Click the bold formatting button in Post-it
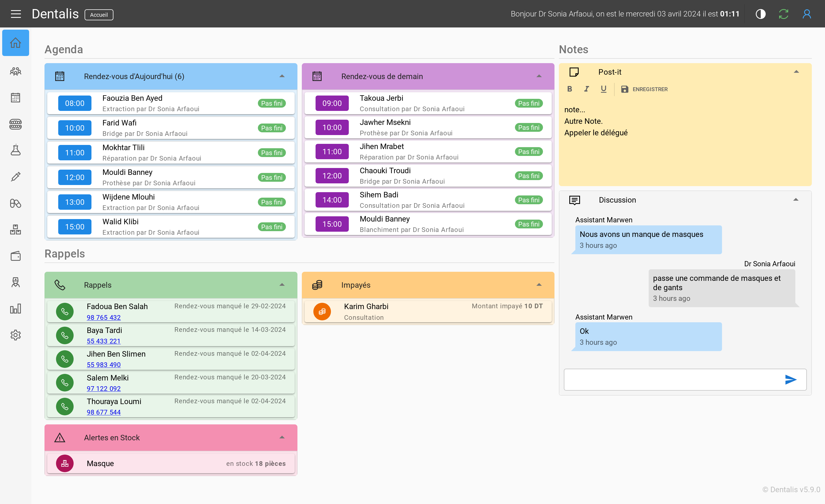Viewport: 825px width, 504px height. (x=570, y=89)
